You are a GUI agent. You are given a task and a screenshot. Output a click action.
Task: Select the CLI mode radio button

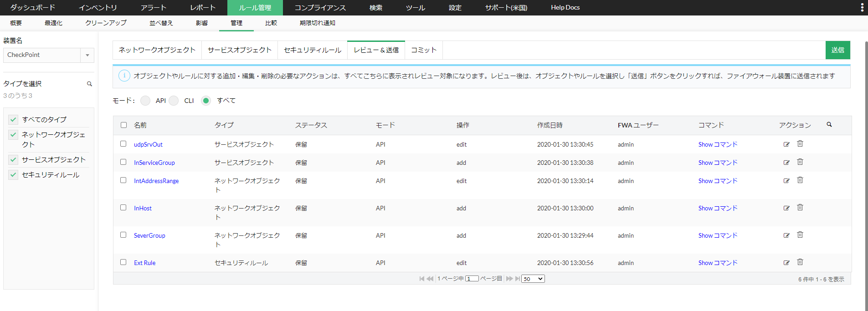tap(174, 101)
